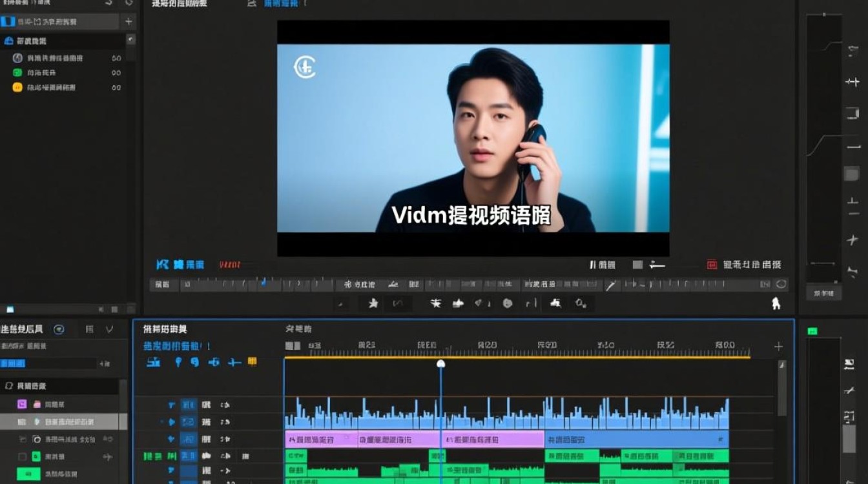Toggle the blue box in the second track header
This screenshot has width=868, height=484.
point(189,422)
